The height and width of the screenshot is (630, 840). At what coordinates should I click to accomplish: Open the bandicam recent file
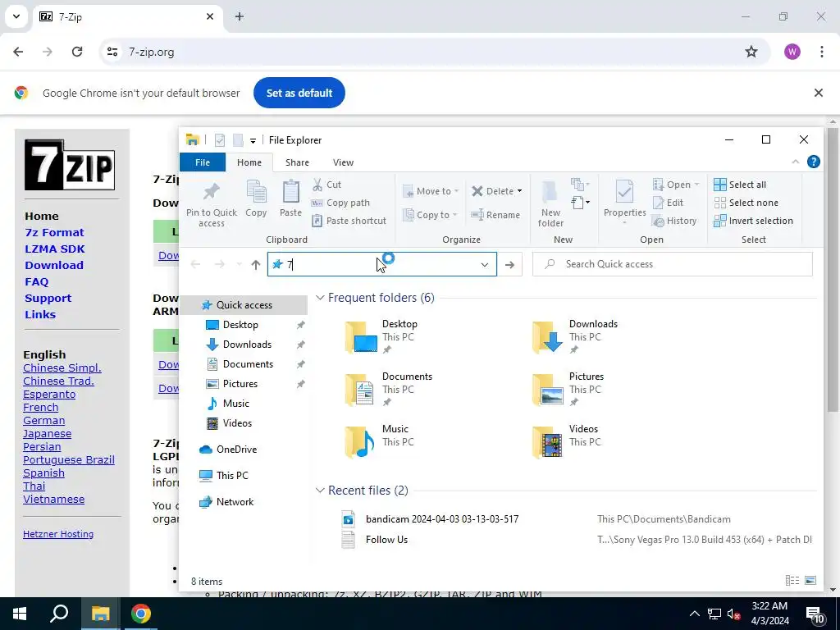[x=442, y=519]
